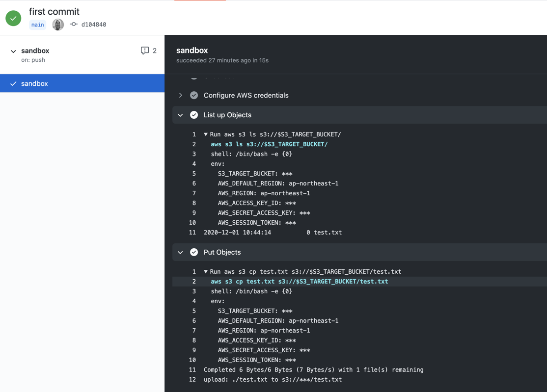The height and width of the screenshot is (392, 547).
Task: Open commit d104840
Action: click(x=93, y=25)
